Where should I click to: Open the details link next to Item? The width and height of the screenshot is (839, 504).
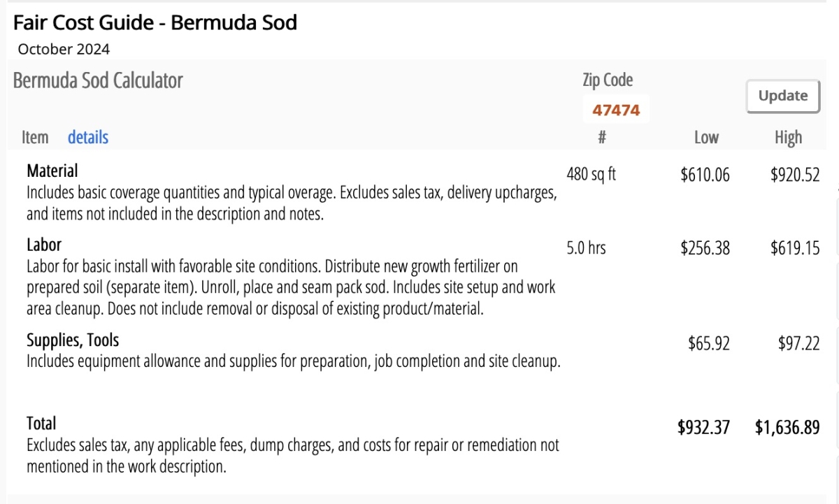click(88, 137)
